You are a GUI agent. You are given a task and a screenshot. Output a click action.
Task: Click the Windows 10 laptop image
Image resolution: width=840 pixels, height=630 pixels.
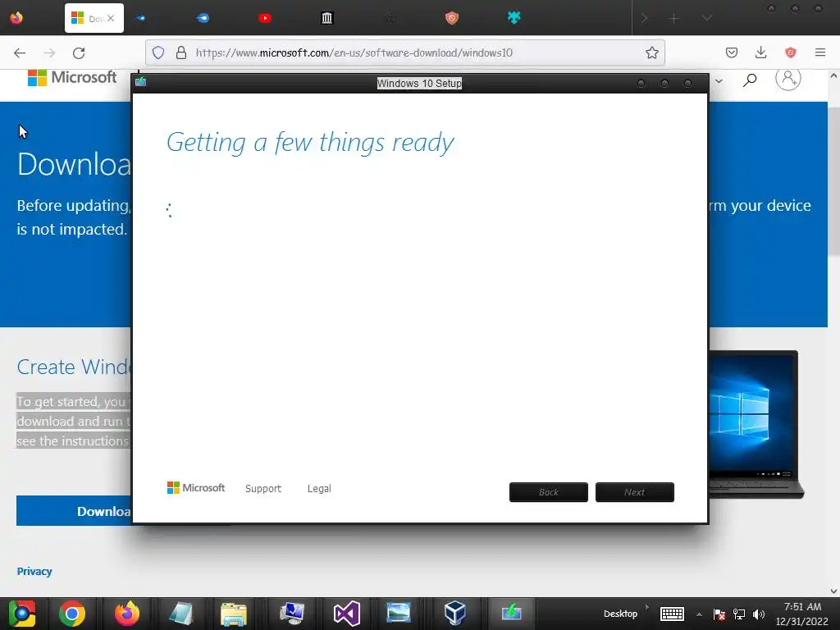pyautogui.click(x=756, y=424)
